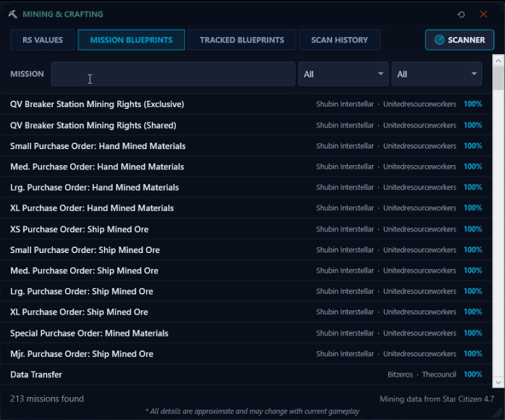Open Lrg. Purchase Order: Hand Mined Materials
This screenshot has width=505, height=420.
point(246,187)
